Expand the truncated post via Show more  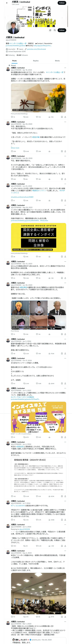pyautogui.click(x=15, y=148)
